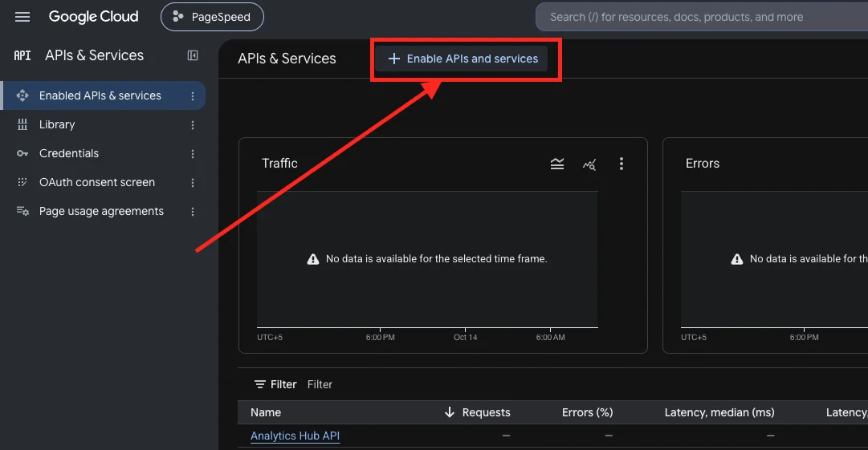Focus the resources search field
868x450 pixels.
(x=701, y=17)
